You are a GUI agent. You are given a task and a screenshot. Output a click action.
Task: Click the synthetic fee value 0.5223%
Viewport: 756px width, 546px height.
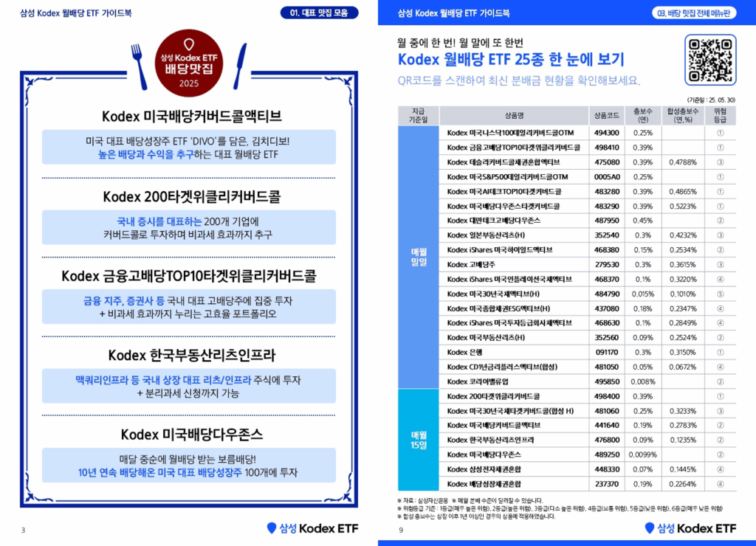tap(683, 207)
